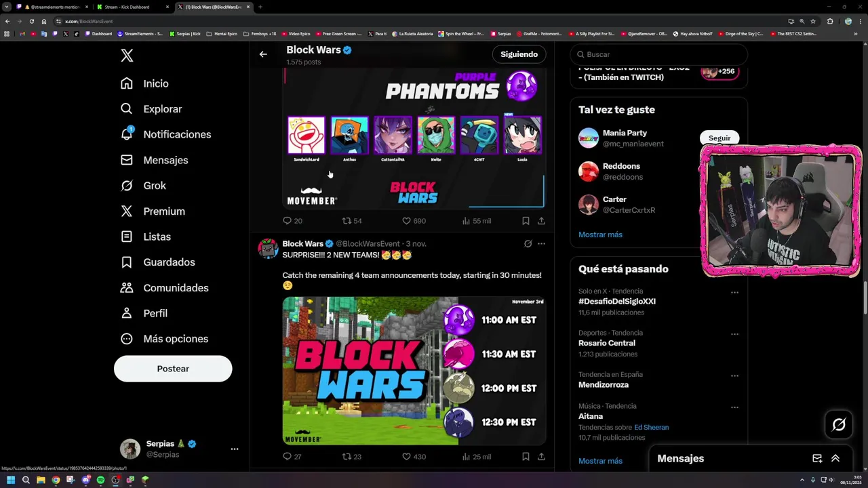This screenshot has width=868, height=488.
Task: Click the Postear button
Action: pyautogui.click(x=173, y=369)
